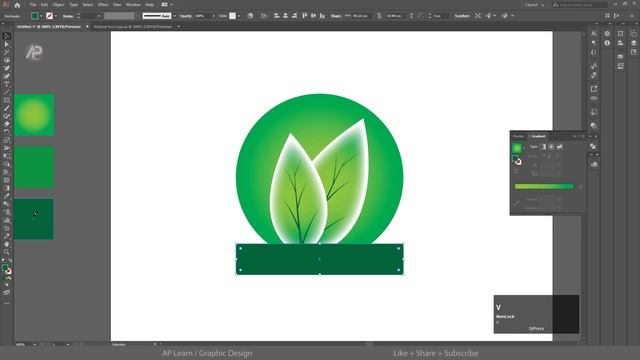Click the vertical align bottom icon
The height and width of the screenshot is (360, 640).
click(x=322, y=16)
